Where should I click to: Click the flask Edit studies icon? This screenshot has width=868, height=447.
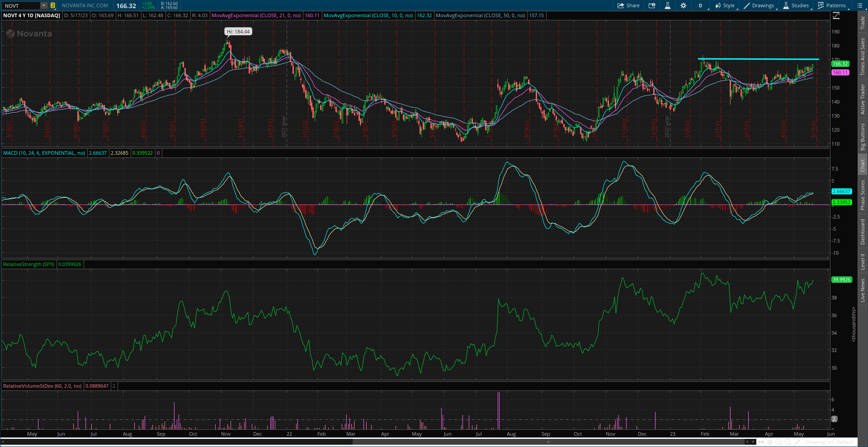click(667, 5)
